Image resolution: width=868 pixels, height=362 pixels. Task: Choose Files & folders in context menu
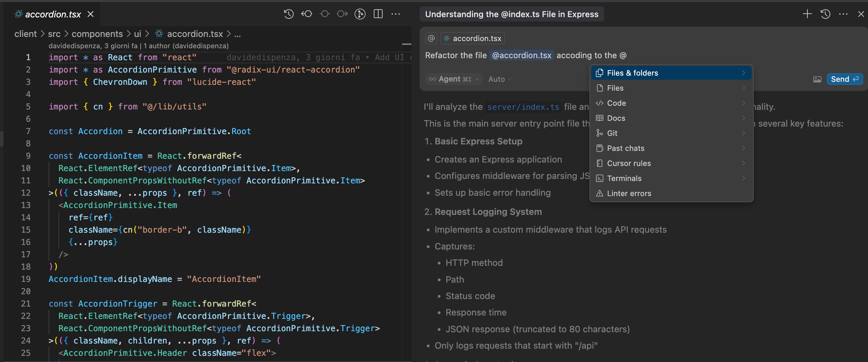click(671, 73)
